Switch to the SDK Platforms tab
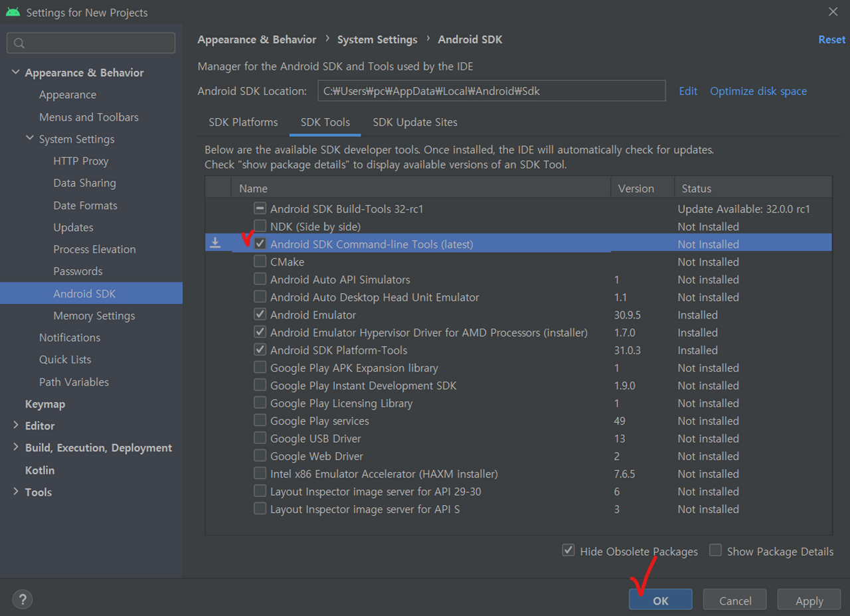850x616 pixels. coord(243,122)
